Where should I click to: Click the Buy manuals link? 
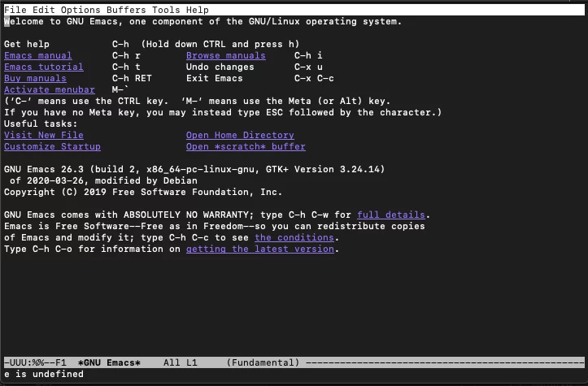tap(35, 78)
